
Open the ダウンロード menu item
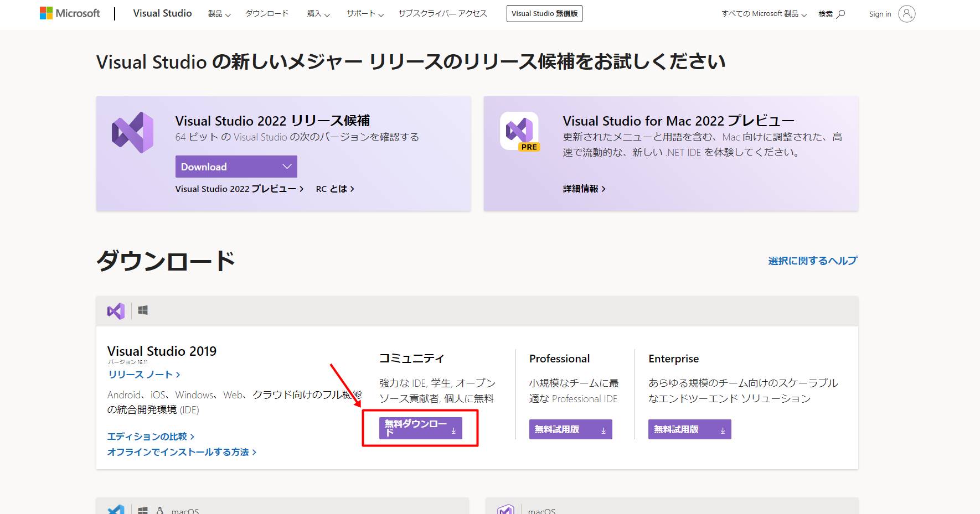click(x=267, y=14)
